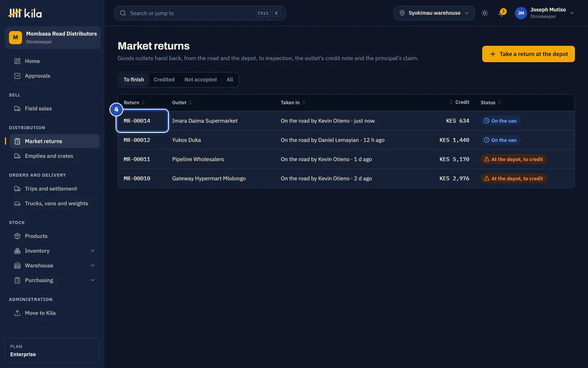
Task: Click the Yukos Duka On the van status
Action: tap(500, 140)
